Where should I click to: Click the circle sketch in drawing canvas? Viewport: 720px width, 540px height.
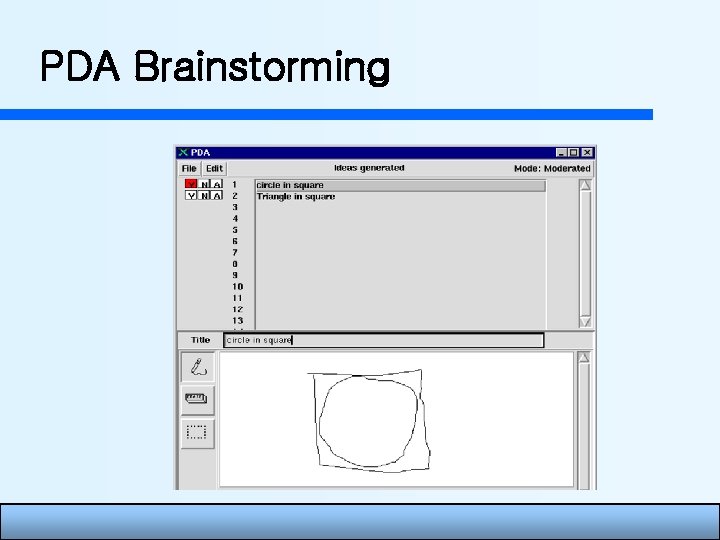tap(369, 421)
